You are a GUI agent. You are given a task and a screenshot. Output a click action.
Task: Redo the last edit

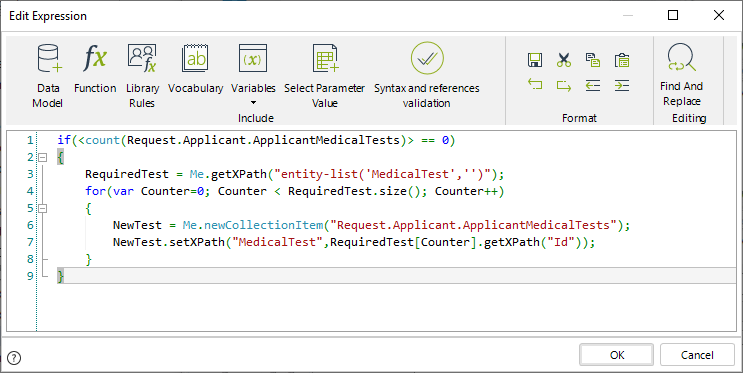pos(564,85)
